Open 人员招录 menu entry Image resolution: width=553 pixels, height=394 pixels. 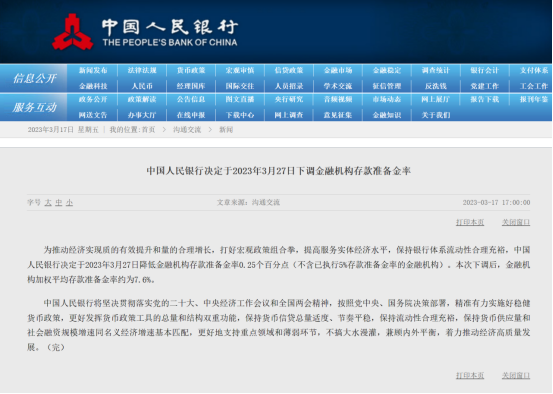tap(289, 86)
